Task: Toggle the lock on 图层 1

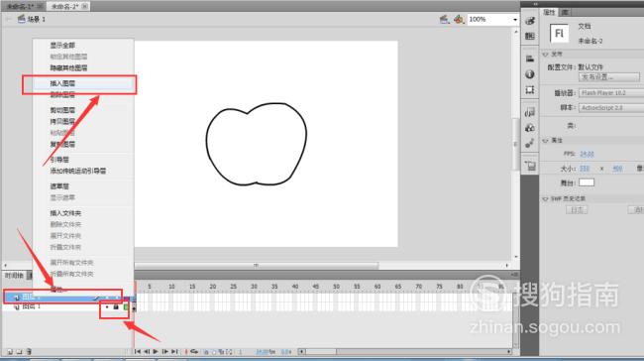Action: pos(116,307)
